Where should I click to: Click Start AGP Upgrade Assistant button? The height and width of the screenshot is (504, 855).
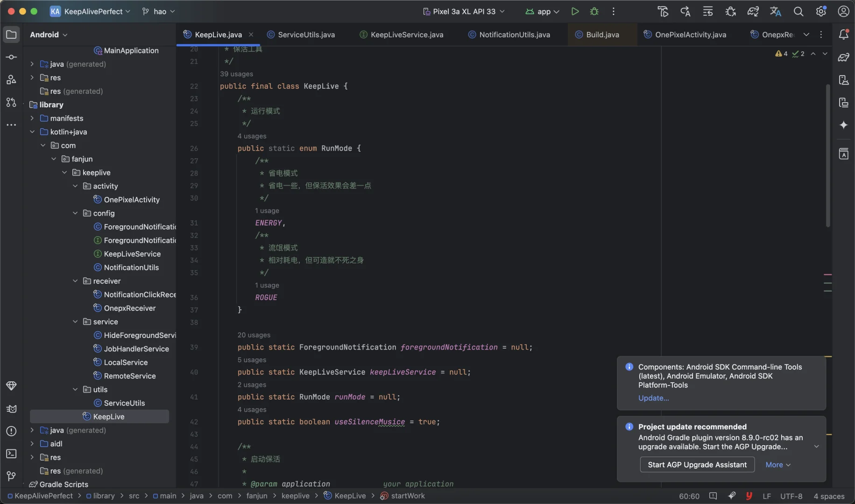pos(697,465)
